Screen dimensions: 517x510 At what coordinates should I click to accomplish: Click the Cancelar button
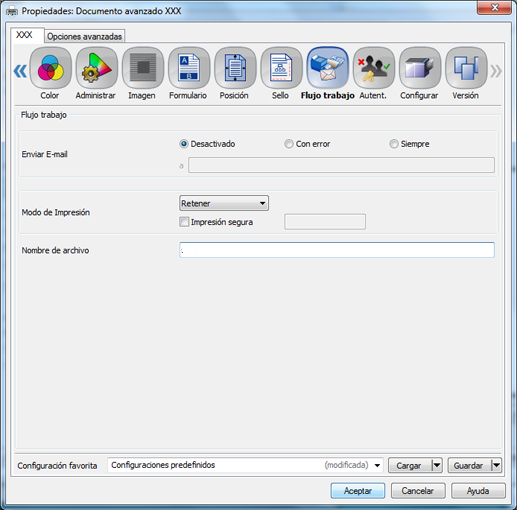click(418, 491)
